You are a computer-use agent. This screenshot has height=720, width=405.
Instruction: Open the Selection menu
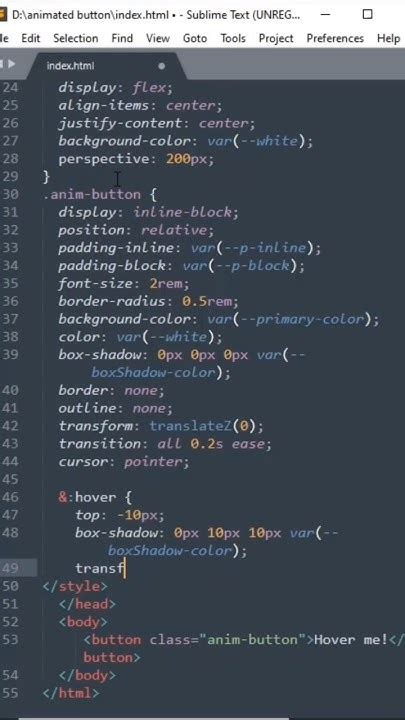(76, 38)
